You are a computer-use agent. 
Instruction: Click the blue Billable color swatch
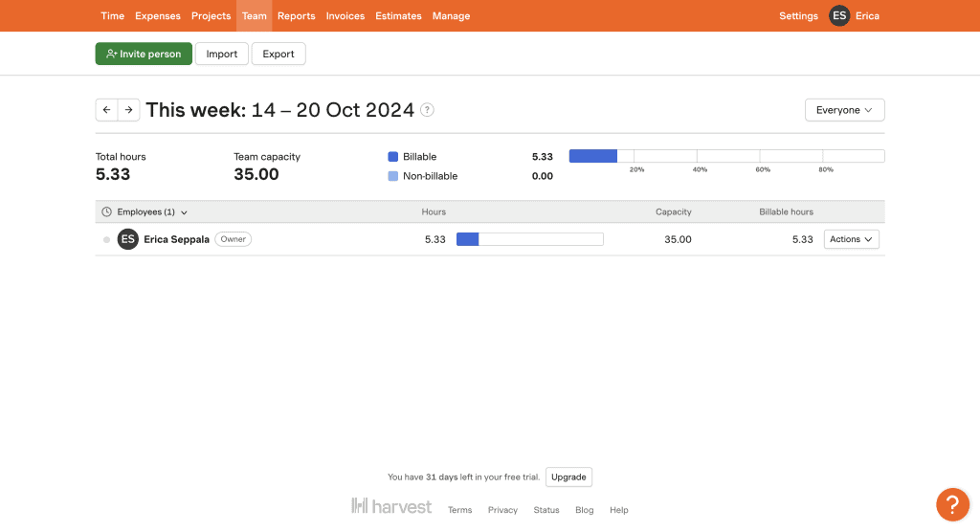pos(392,157)
